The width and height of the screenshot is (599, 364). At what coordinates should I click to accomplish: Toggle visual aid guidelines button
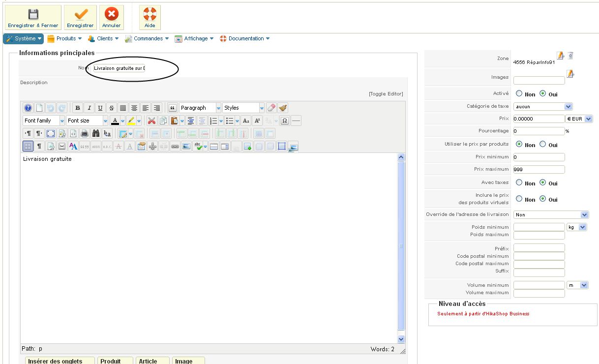(28, 146)
